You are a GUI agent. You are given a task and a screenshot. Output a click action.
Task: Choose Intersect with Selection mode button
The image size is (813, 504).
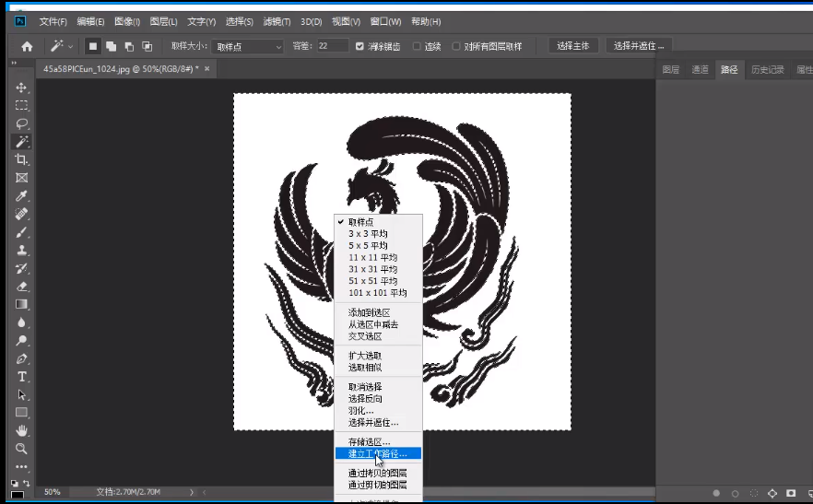147,46
